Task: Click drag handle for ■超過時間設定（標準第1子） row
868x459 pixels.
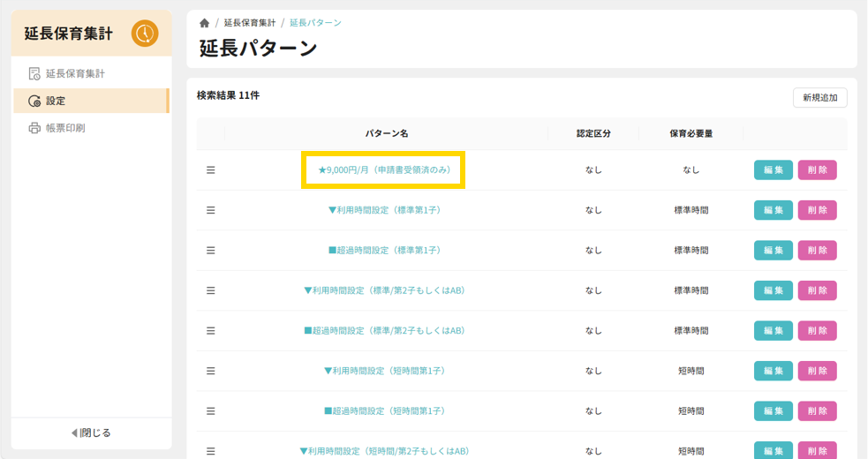Action: (x=211, y=251)
